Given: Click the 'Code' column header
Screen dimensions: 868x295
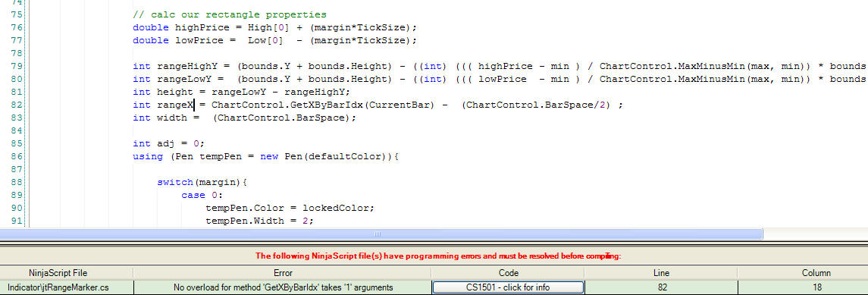Looking at the screenshot, I should tap(508, 273).
